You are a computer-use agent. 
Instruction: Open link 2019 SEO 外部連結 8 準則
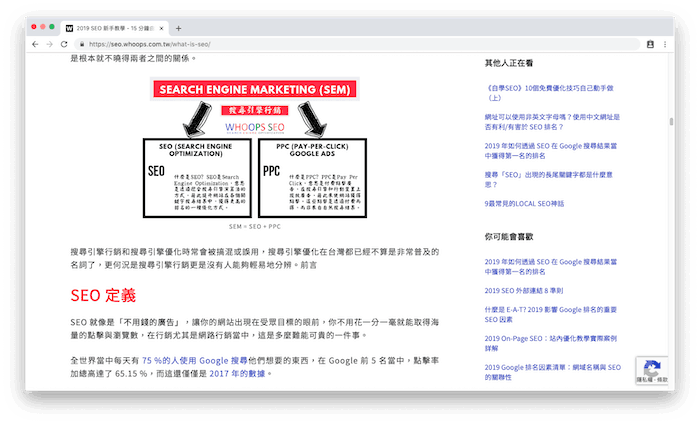(524, 291)
